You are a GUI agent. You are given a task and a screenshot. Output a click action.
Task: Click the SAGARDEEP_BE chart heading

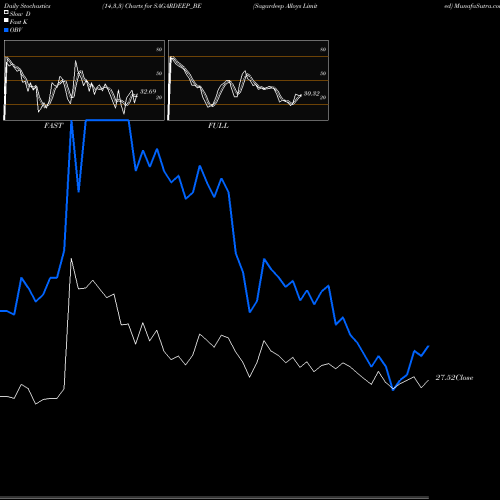(152, 6)
